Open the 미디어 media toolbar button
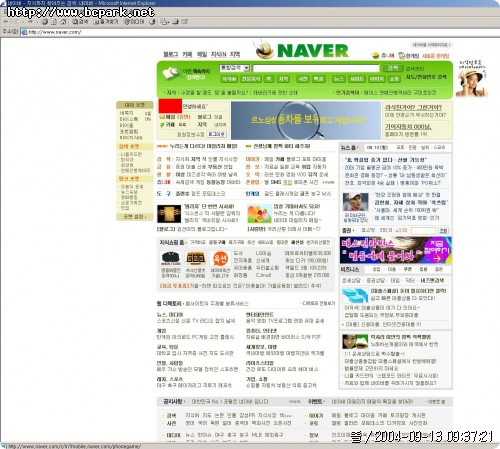The height and width of the screenshot is (449, 500). (134, 22)
